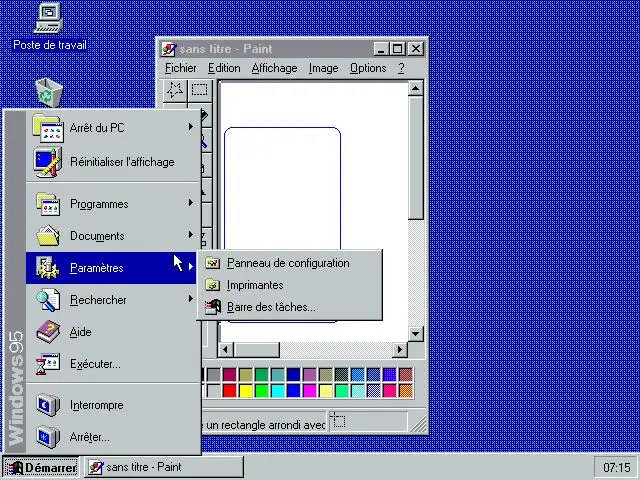Pick the teal color swatch in top row
The height and width of the screenshot is (480, 640).
(x=278, y=374)
